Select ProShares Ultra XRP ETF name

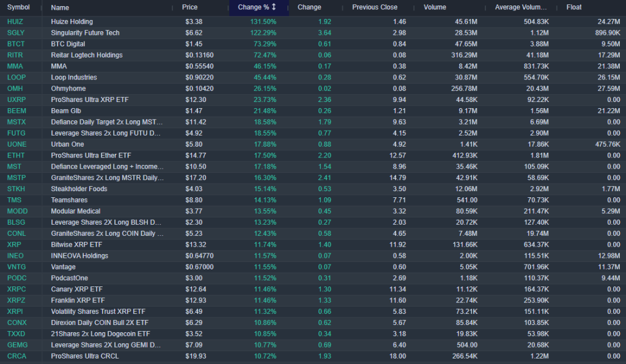click(x=90, y=100)
